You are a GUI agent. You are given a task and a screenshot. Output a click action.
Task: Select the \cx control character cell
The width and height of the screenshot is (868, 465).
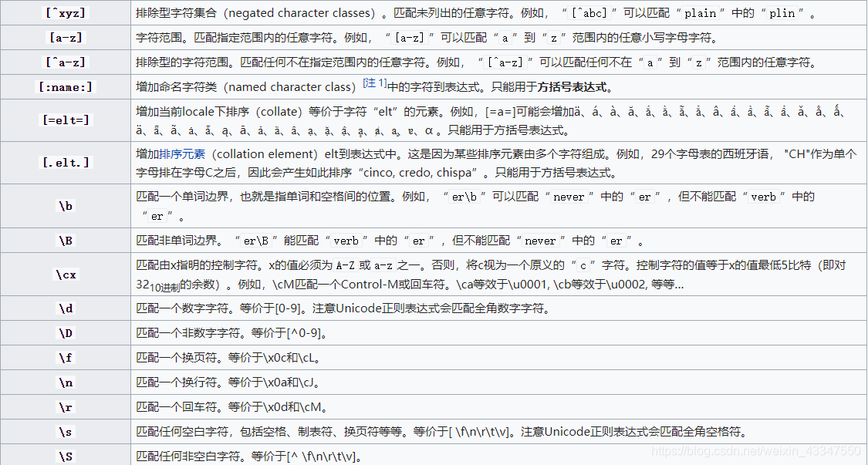(66, 275)
